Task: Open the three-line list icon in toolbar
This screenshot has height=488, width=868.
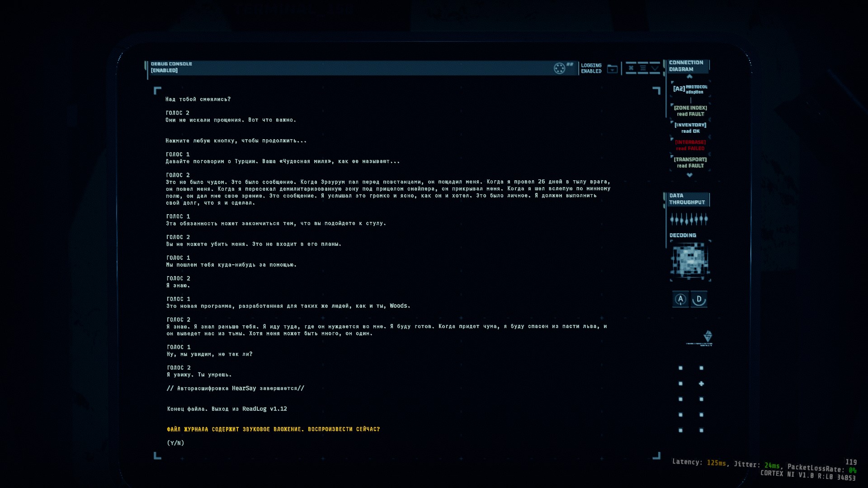Action: 643,68
